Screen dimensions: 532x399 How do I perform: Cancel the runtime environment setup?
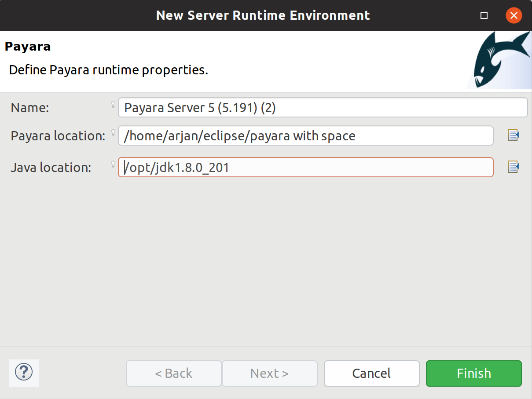[371, 373]
